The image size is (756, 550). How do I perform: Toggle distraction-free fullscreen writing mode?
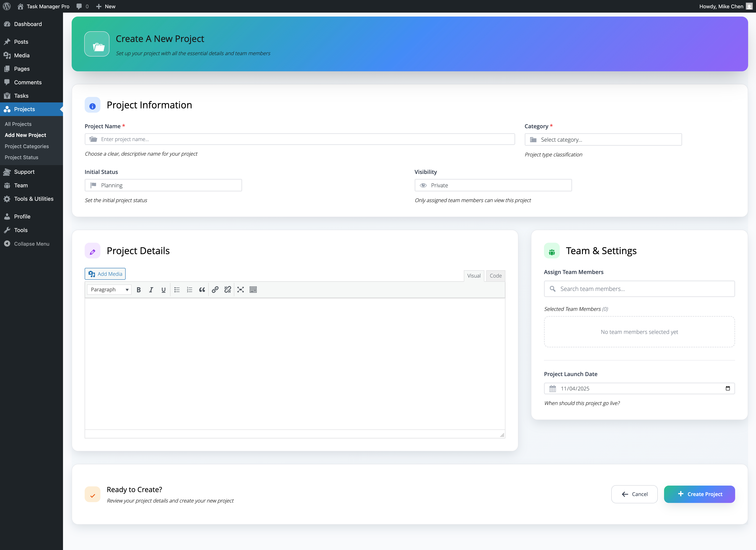pyautogui.click(x=240, y=290)
